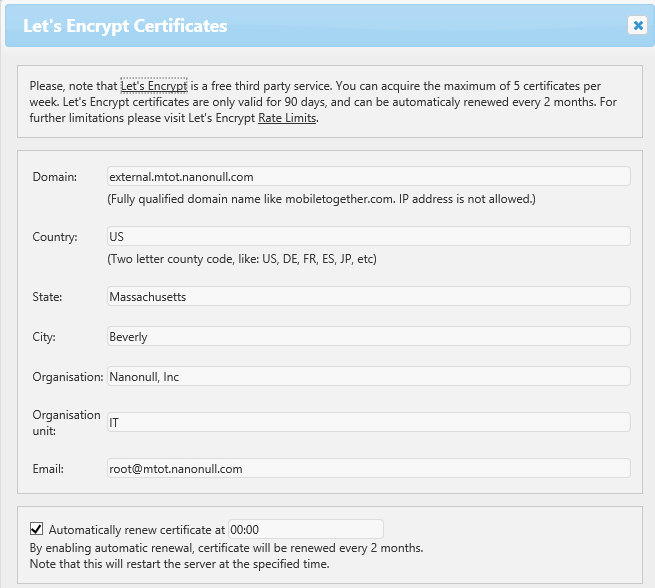Click the 'Email:' label text
Screen dimensions: 655x588
point(48,468)
